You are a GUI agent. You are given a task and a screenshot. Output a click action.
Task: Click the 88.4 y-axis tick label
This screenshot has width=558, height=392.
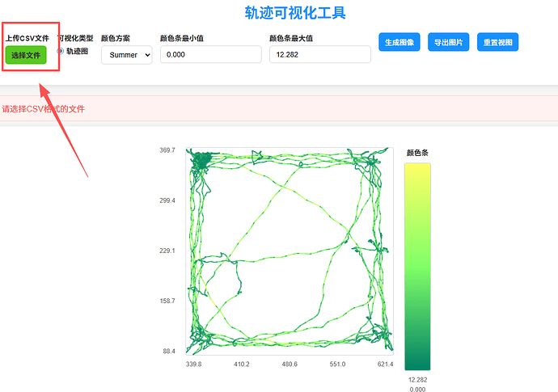(x=169, y=352)
